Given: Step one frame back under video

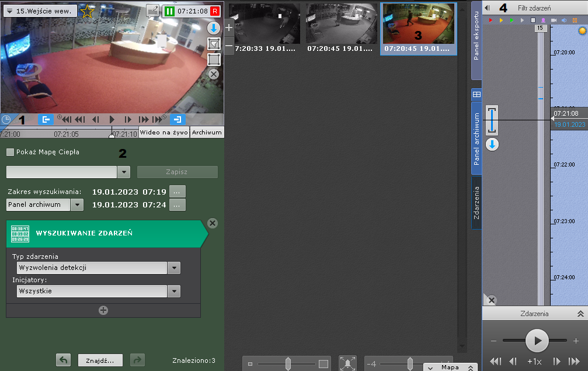Looking at the screenshot, I should pos(96,120).
